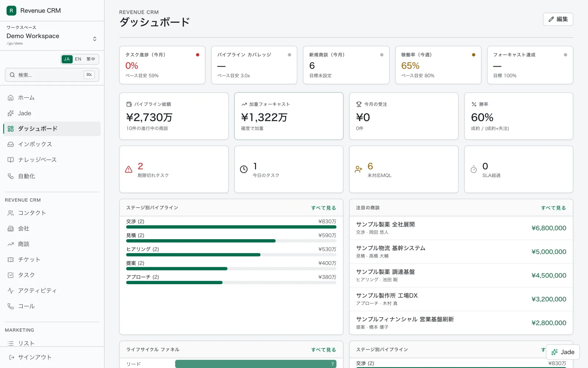Open deal サンプル製薬 調達基盤
The width and height of the screenshot is (588, 368).
tap(461, 276)
